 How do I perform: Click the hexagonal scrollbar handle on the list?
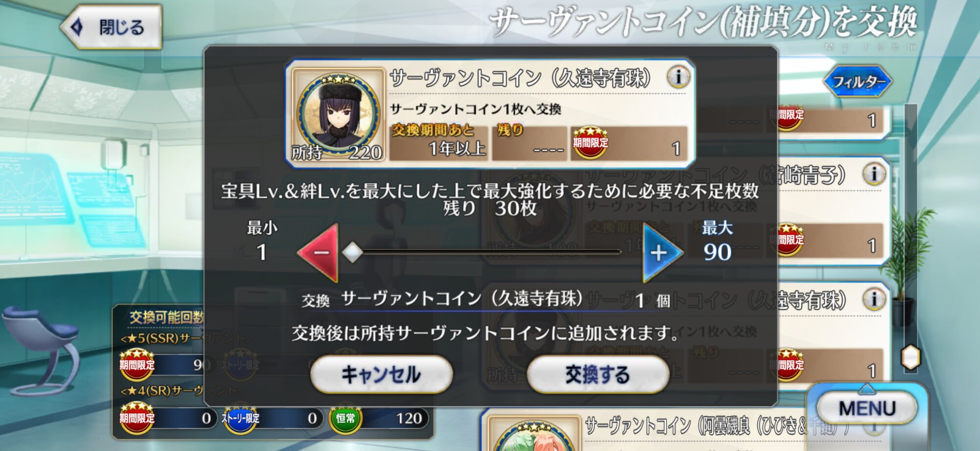[x=911, y=357]
